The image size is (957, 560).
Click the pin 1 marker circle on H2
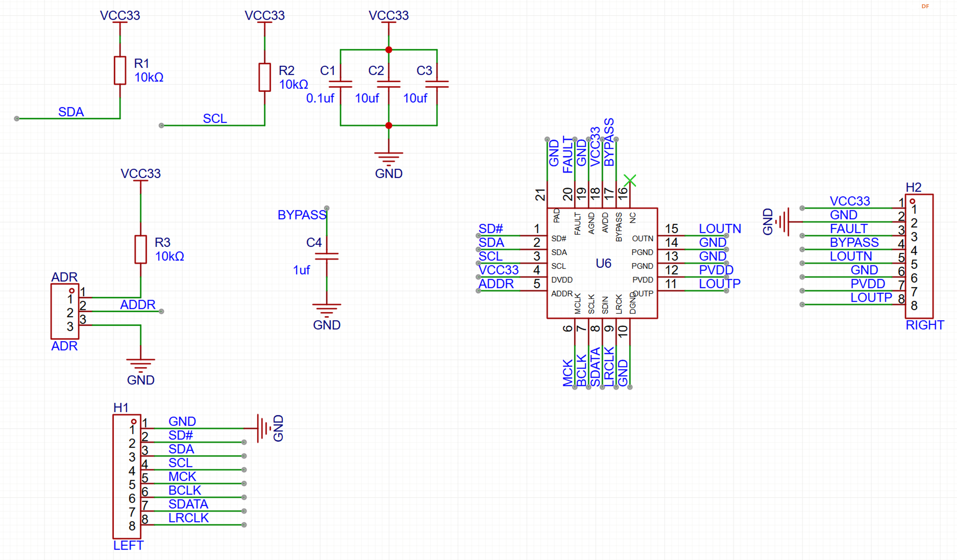coord(912,201)
